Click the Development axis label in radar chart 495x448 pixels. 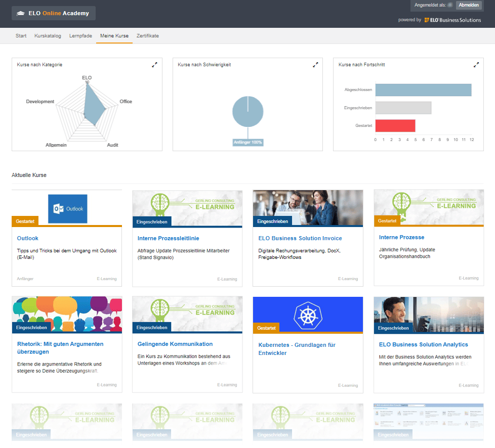click(40, 101)
